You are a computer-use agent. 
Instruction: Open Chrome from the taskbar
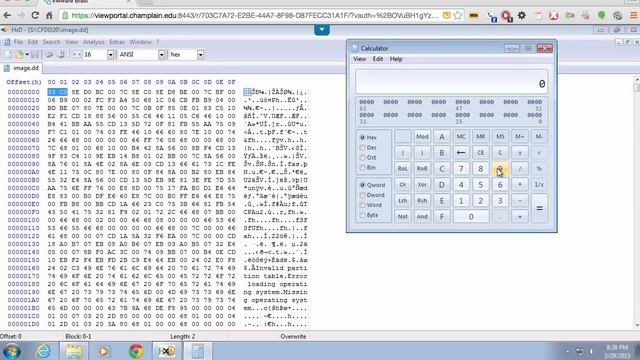pyautogui.click(x=136, y=351)
